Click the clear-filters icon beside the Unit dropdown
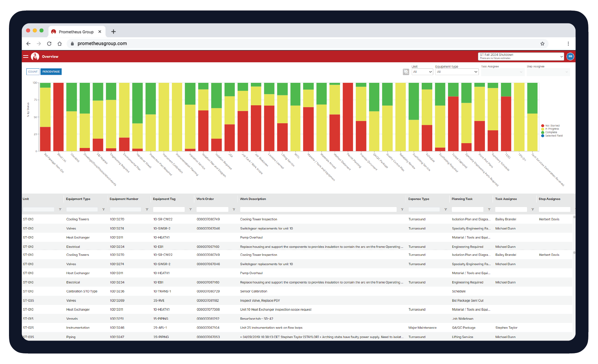The width and height of the screenshot is (598, 364). pyautogui.click(x=406, y=72)
